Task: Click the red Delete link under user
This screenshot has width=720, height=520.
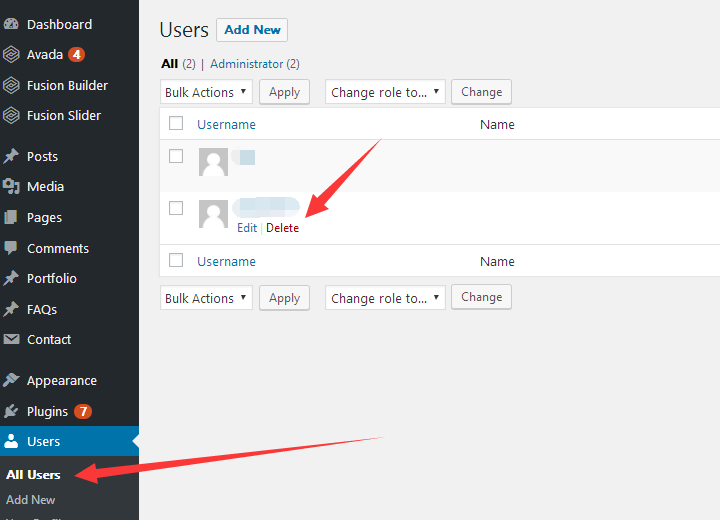Action: tap(282, 228)
